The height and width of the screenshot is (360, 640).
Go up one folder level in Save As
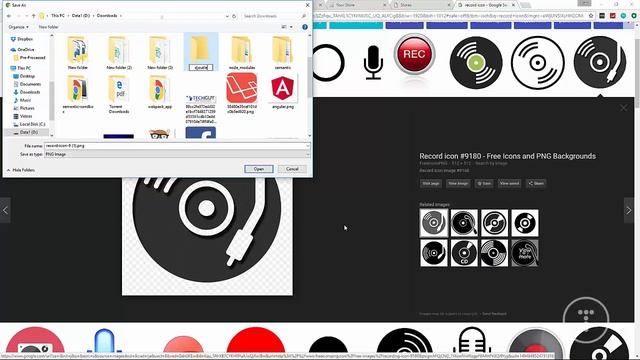click(x=33, y=16)
